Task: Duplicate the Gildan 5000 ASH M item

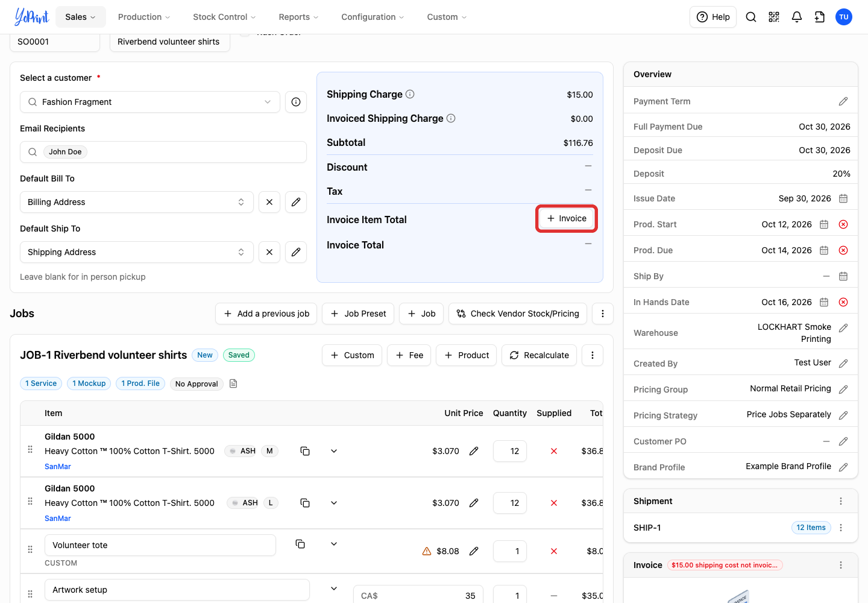Action: coord(305,451)
